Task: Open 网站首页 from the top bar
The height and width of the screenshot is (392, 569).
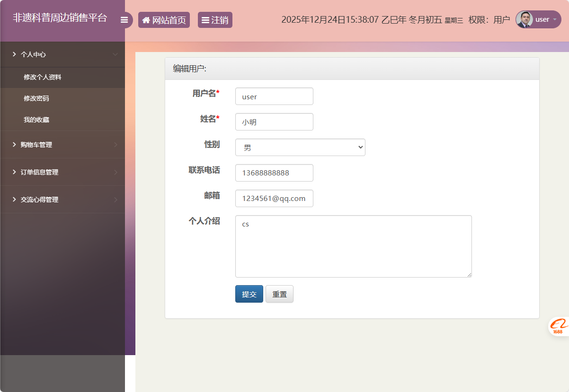Action: pos(164,19)
